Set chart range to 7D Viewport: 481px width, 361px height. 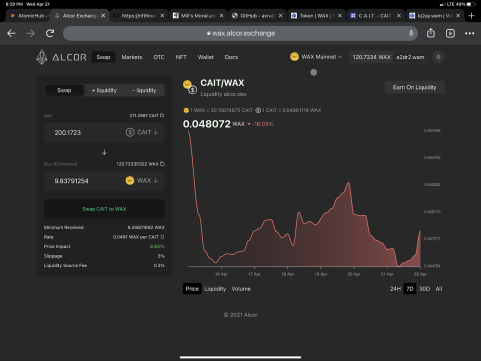pos(410,289)
